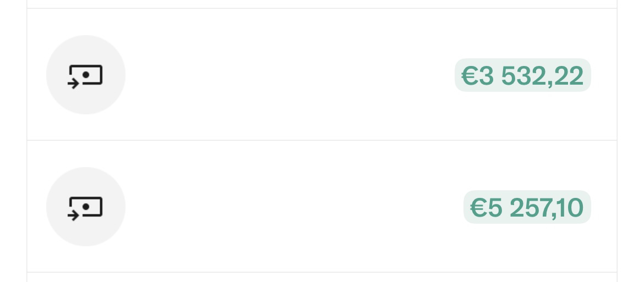Tap the arrow on the €5 257,10 transfer icon

click(74, 215)
